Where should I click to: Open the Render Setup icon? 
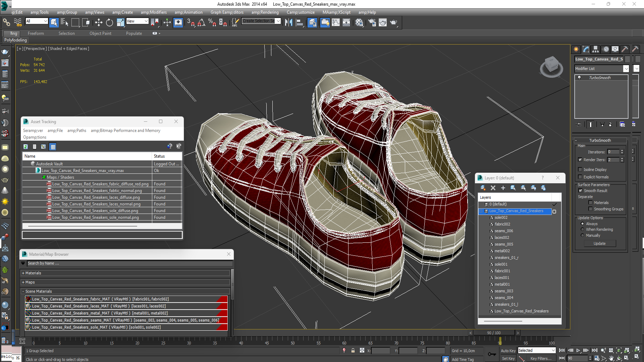click(372, 22)
